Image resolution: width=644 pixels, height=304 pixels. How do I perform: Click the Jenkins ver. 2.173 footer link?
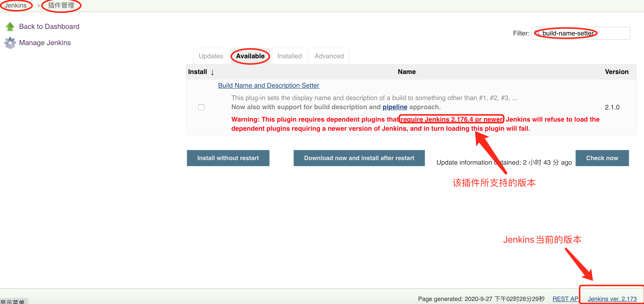612,299
